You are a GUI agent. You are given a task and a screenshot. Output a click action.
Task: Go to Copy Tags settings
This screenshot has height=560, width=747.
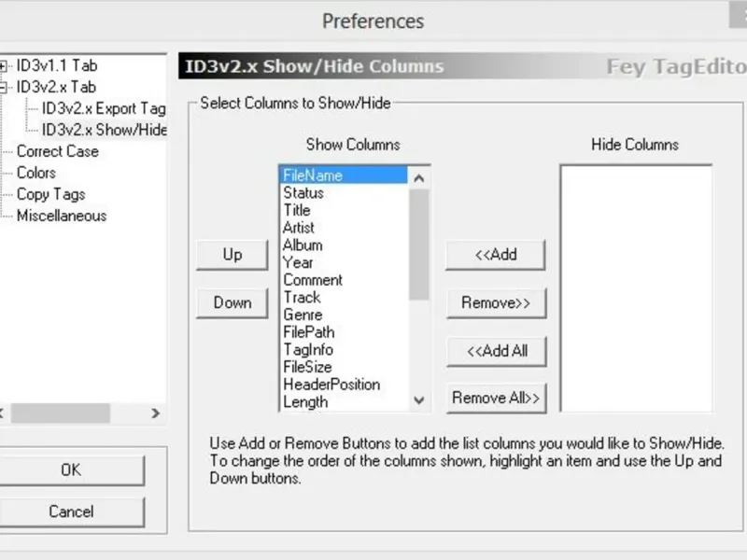[50, 194]
